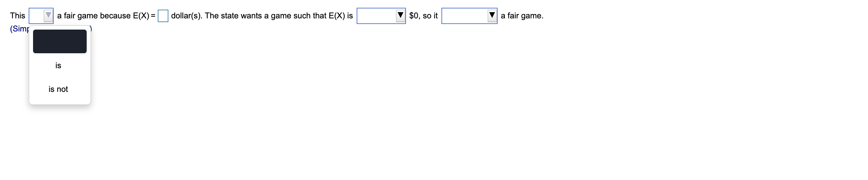Click the closing parenthesis of the blue hint
The width and height of the screenshot is (868, 180).
[91, 29]
